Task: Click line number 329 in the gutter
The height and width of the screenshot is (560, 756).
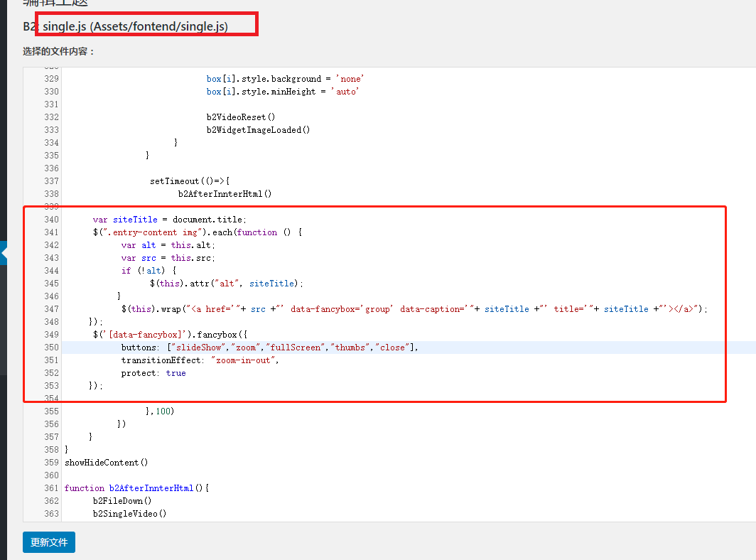Action: click(x=51, y=79)
